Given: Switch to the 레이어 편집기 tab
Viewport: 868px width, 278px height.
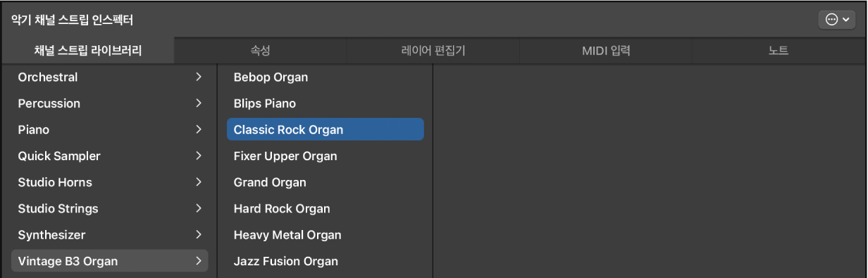Looking at the screenshot, I should (433, 51).
